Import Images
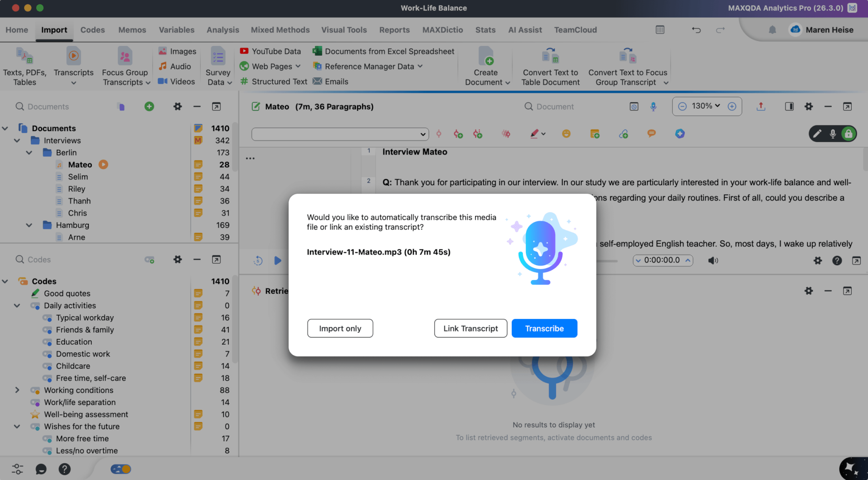The image size is (868, 480). pos(177,51)
